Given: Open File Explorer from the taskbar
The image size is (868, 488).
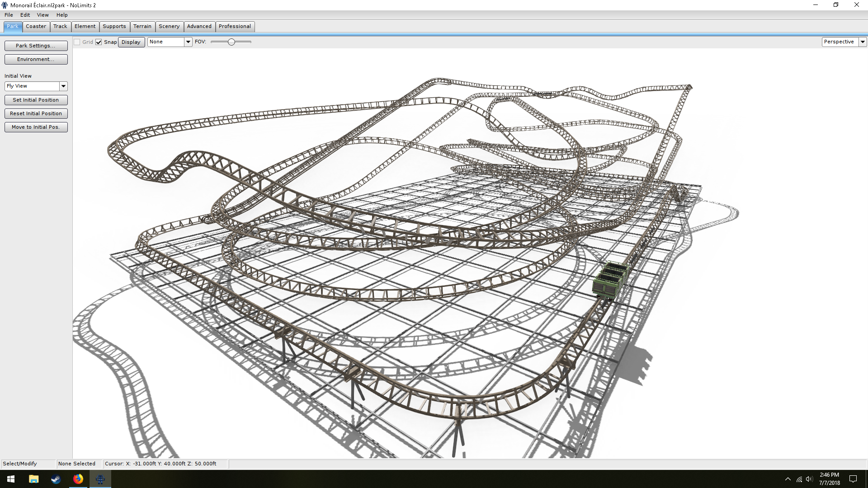Looking at the screenshot, I should tap(33, 479).
